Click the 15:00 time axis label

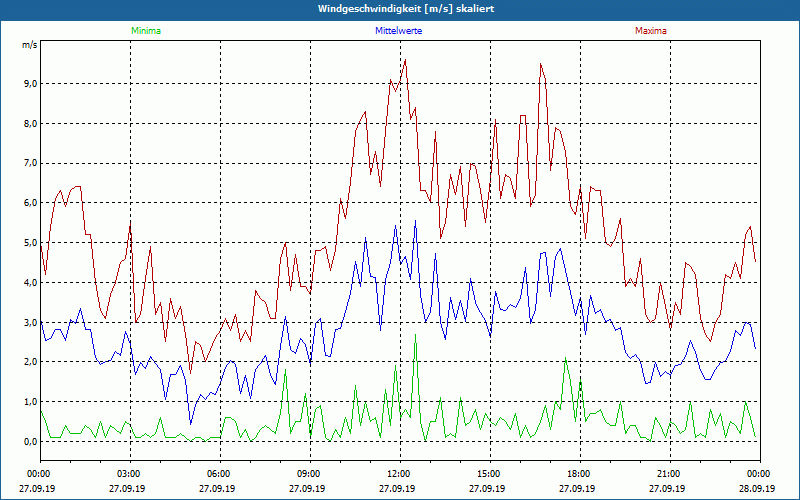click(489, 474)
